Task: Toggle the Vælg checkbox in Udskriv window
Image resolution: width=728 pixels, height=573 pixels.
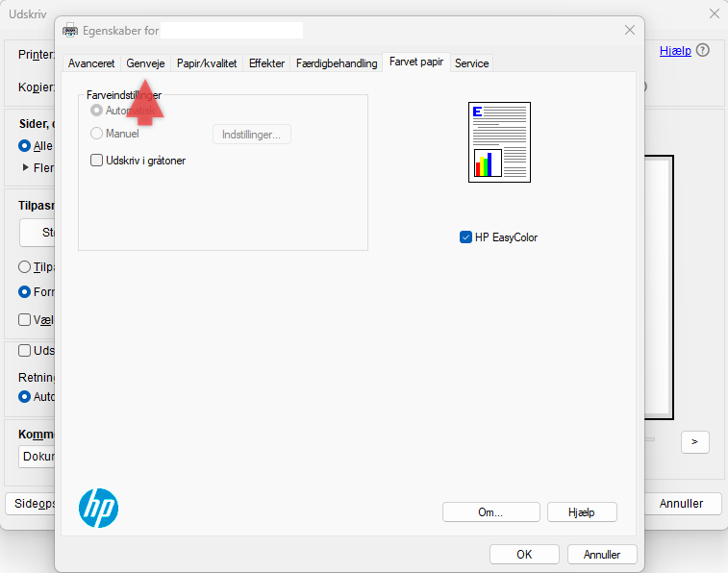Action: (x=25, y=320)
